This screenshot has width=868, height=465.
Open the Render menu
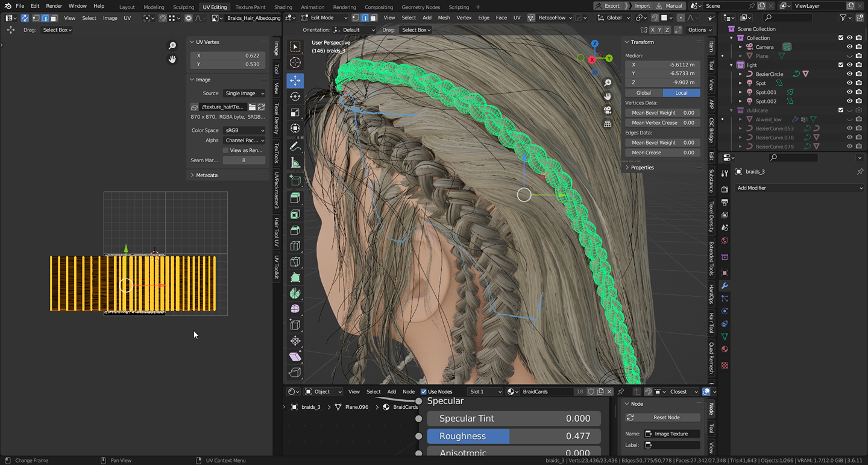pos(54,6)
